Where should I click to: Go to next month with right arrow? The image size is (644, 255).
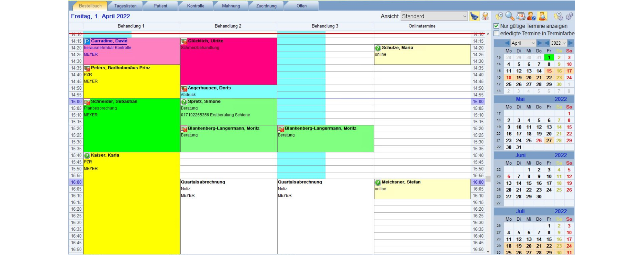539,43
